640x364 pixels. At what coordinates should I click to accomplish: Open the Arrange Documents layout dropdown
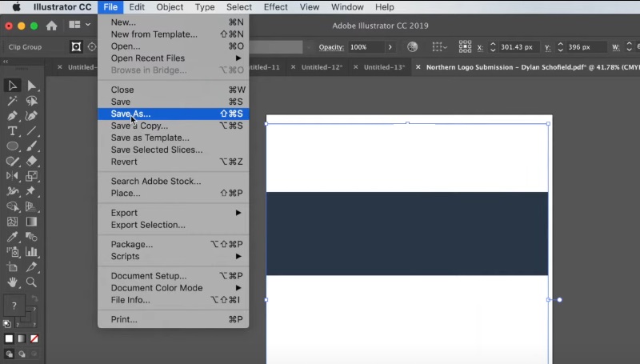79,25
